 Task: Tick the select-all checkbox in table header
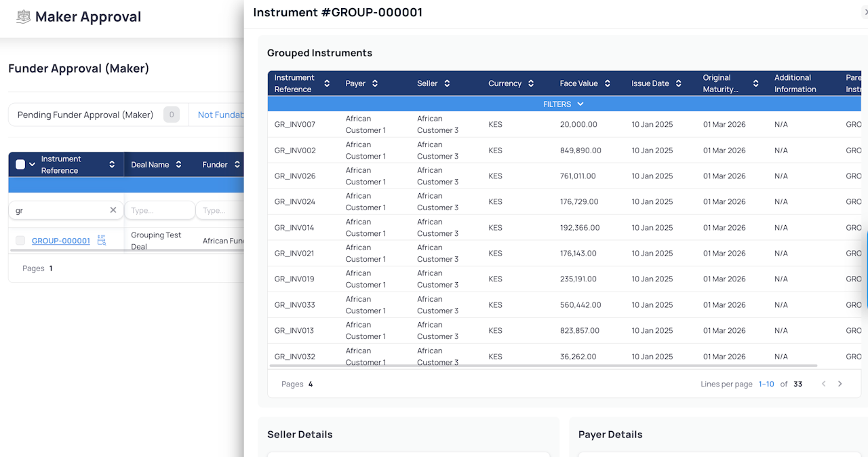[20, 164]
